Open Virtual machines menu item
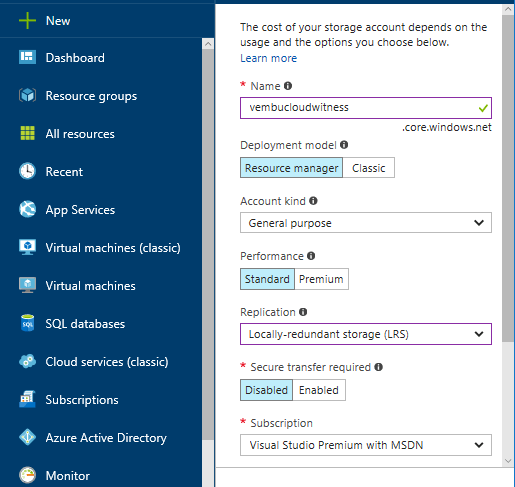The height and width of the screenshot is (487, 515). point(91,286)
